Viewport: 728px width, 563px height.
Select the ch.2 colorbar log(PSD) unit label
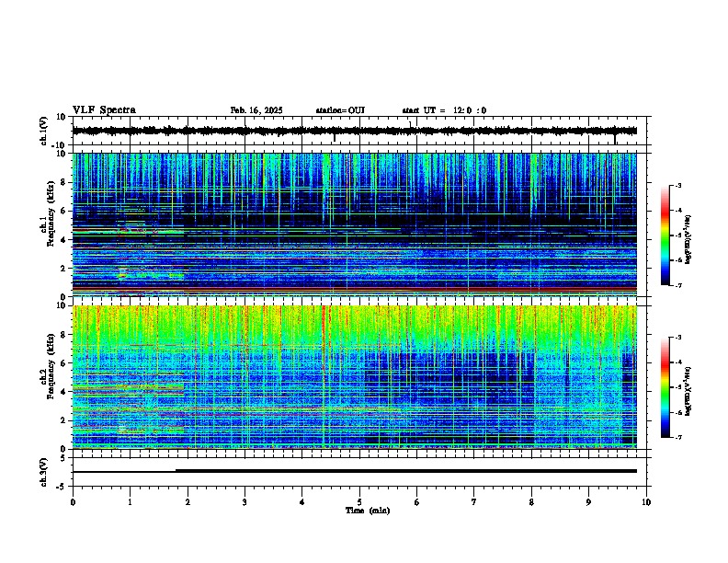[688, 391]
